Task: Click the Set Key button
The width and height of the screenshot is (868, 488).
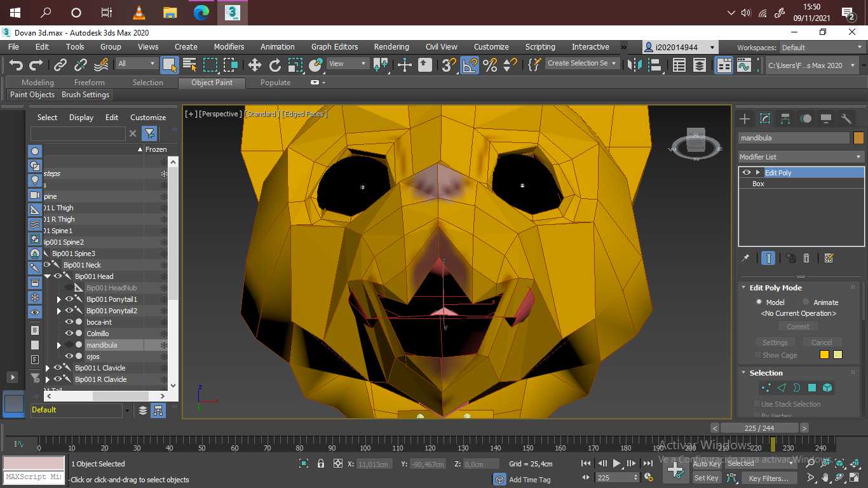Action: (x=707, y=478)
